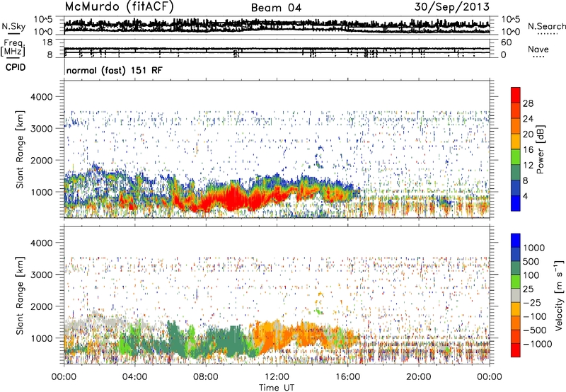Click the 'Beam 04' label

pos(276,8)
